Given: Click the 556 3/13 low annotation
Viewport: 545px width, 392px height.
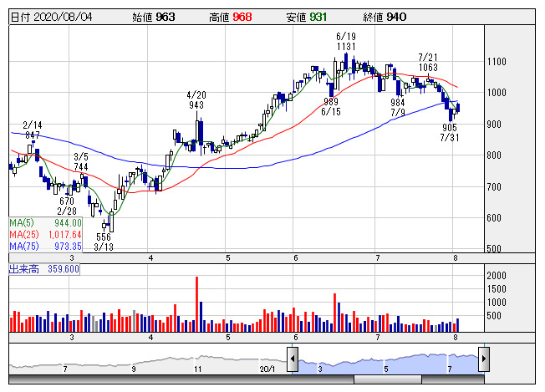Looking at the screenshot, I should (104, 242).
